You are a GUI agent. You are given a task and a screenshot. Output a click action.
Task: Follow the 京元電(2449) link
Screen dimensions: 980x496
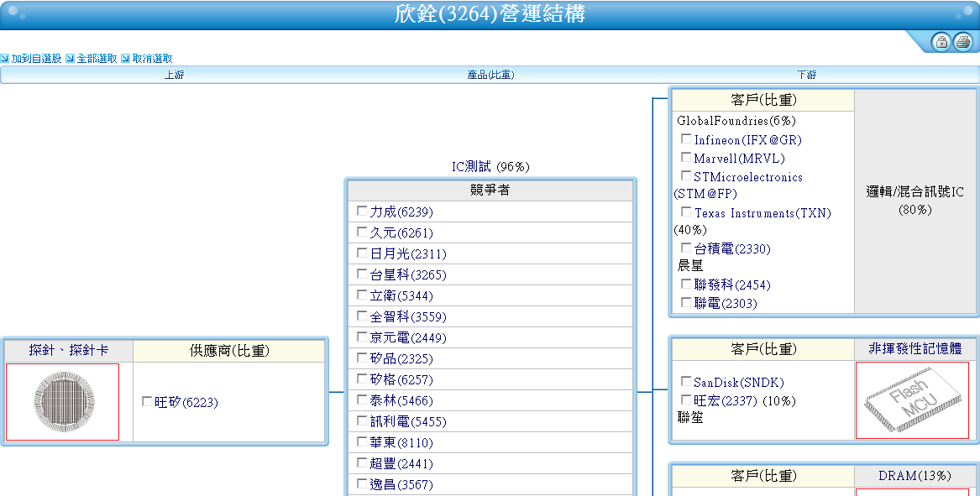tap(408, 337)
